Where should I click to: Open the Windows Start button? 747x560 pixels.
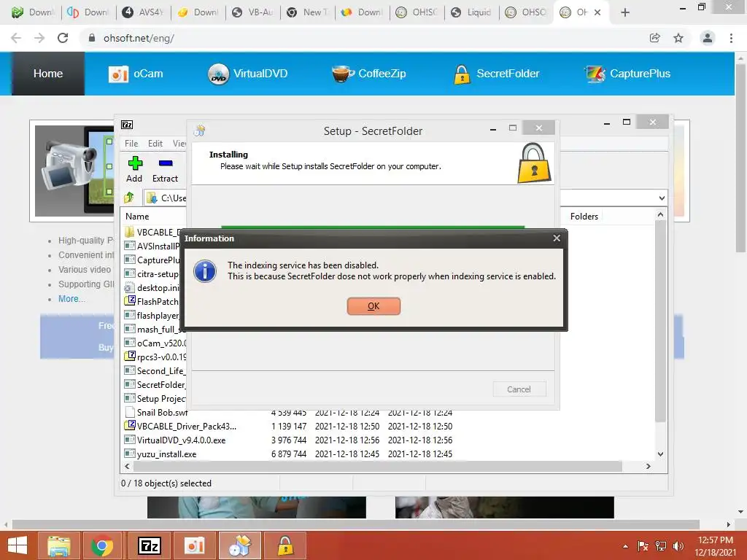(18, 545)
